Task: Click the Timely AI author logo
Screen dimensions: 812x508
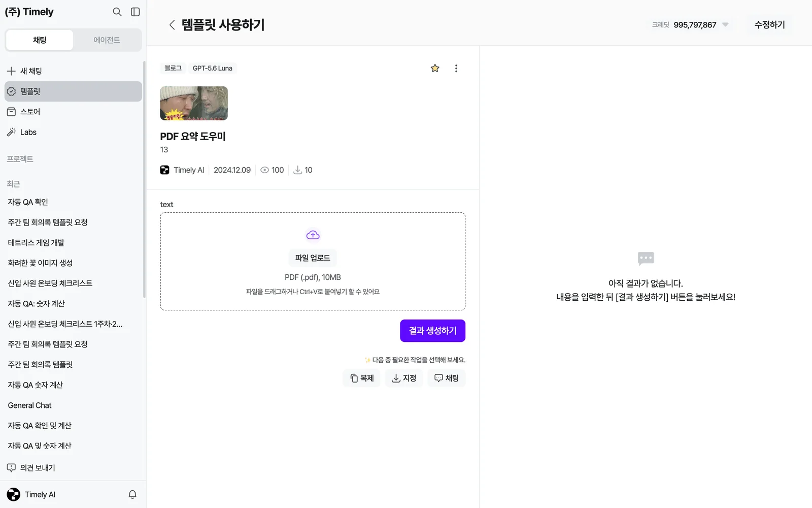Action: [x=164, y=170]
